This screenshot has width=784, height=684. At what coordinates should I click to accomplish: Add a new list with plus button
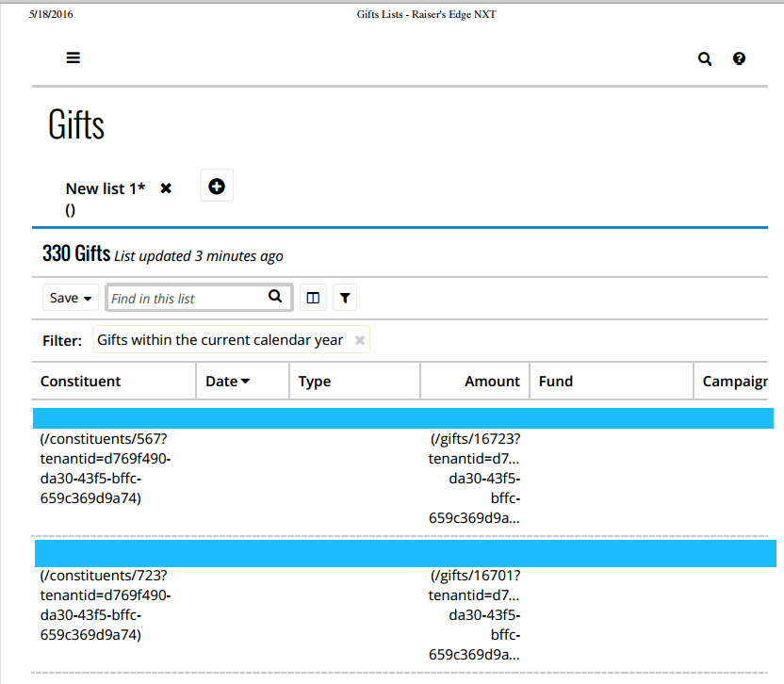tap(217, 186)
